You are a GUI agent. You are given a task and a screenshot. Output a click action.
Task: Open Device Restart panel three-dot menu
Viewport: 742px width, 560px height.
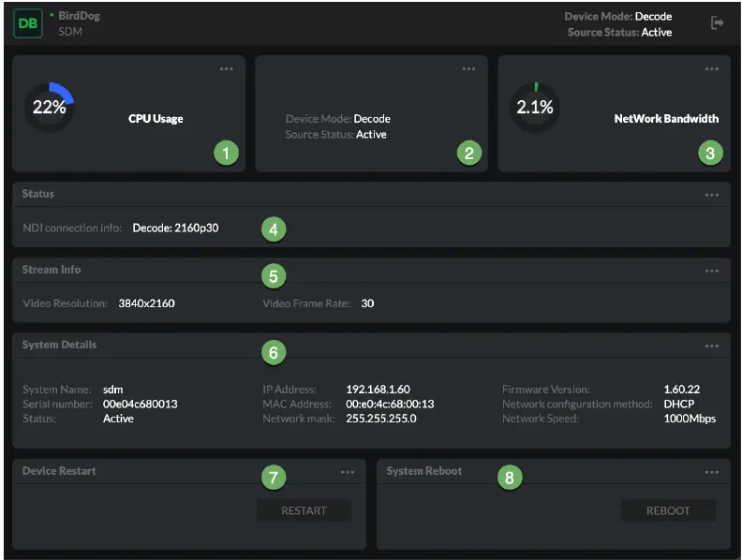click(x=348, y=472)
